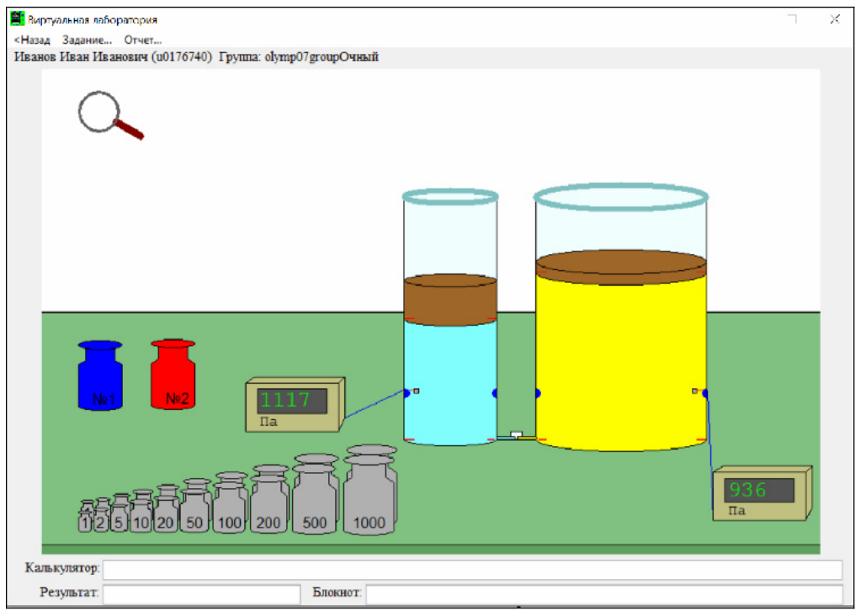Select the 1000 gram weight
Screen dimensions: 861x616
[369, 490]
